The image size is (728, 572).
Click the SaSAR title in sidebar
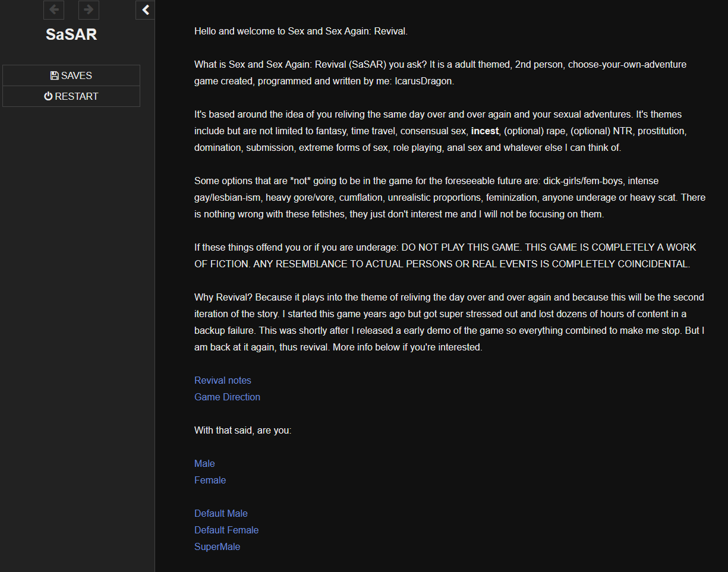point(71,34)
